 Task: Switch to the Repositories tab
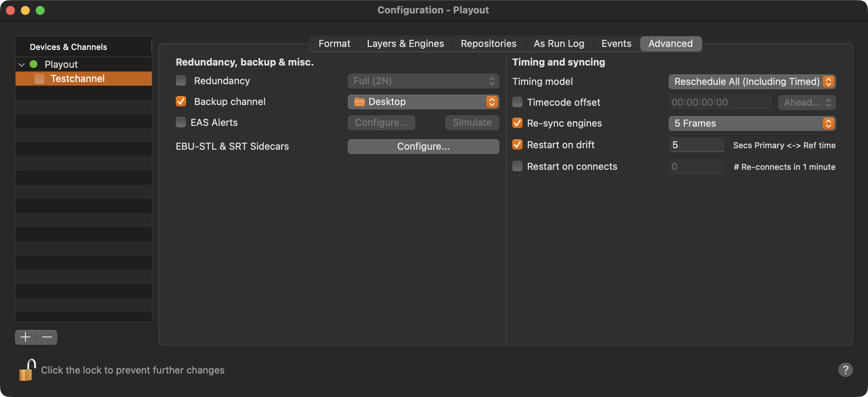[488, 44]
